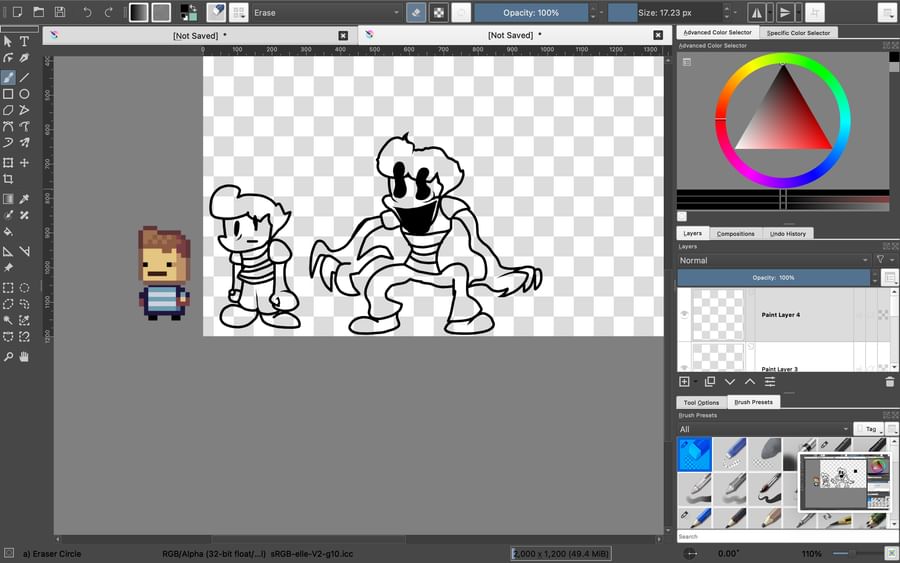Toggle Eraser mode in top toolbar
Screen dimensions: 900x563
tap(416, 12)
